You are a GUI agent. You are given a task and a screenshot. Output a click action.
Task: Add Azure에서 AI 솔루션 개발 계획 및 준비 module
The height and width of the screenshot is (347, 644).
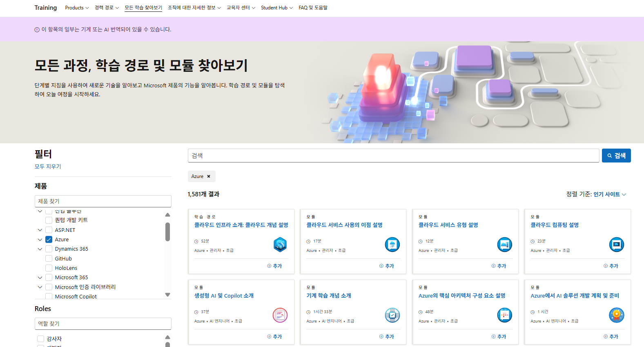coord(611,336)
